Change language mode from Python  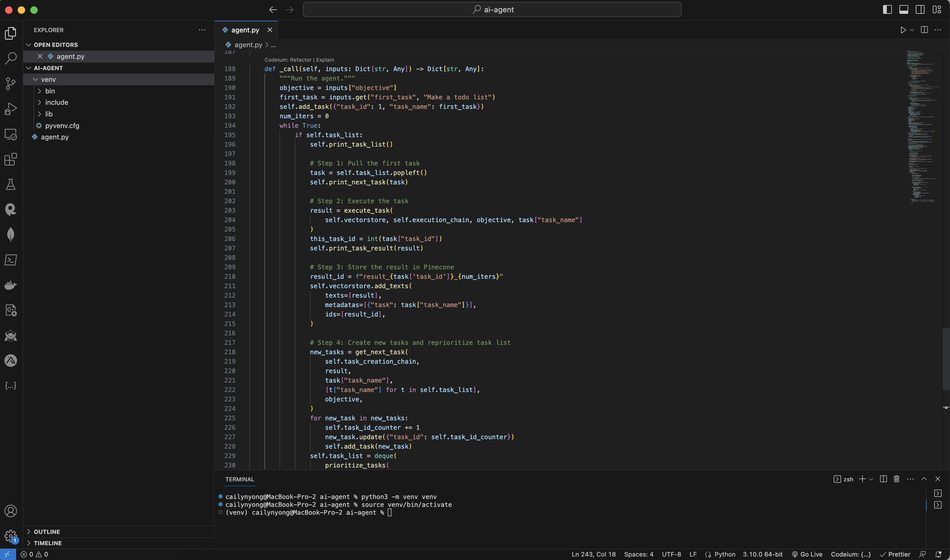[725, 554]
